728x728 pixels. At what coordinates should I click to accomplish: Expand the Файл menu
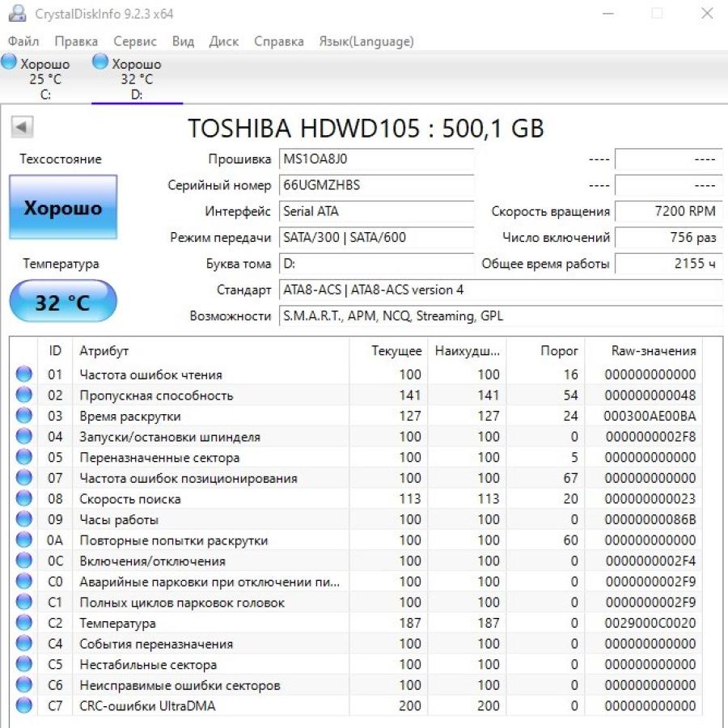click(x=23, y=41)
